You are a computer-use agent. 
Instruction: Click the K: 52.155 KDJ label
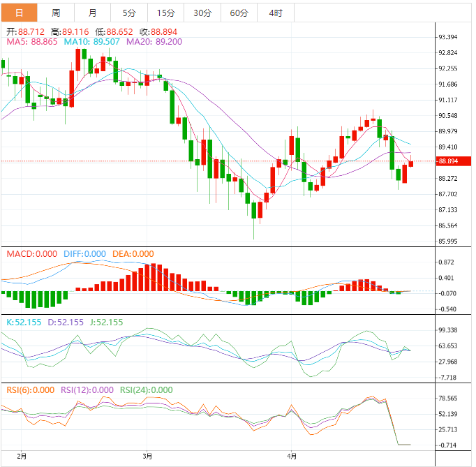(x=23, y=323)
